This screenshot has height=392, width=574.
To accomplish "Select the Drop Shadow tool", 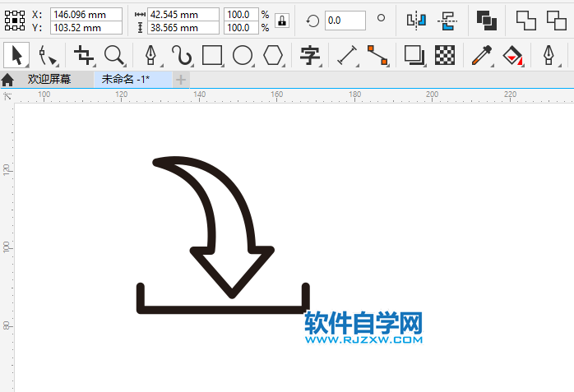I will (414, 56).
